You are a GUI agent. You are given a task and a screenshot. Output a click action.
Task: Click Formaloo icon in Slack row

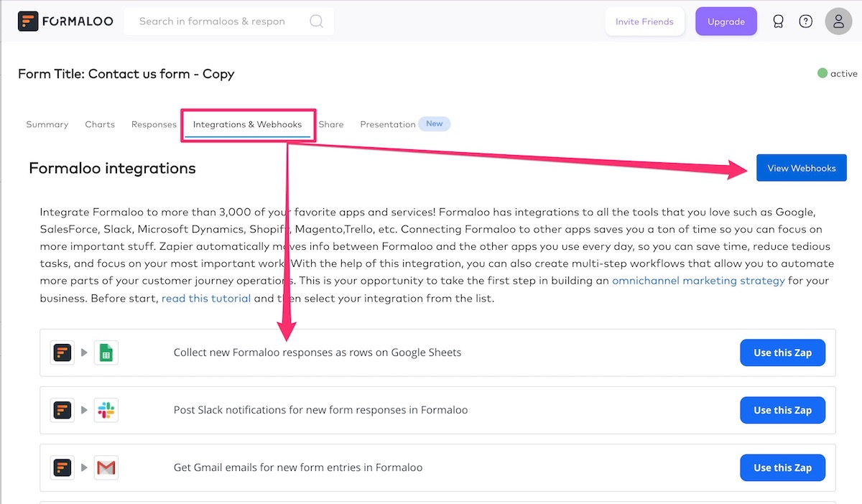62,410
